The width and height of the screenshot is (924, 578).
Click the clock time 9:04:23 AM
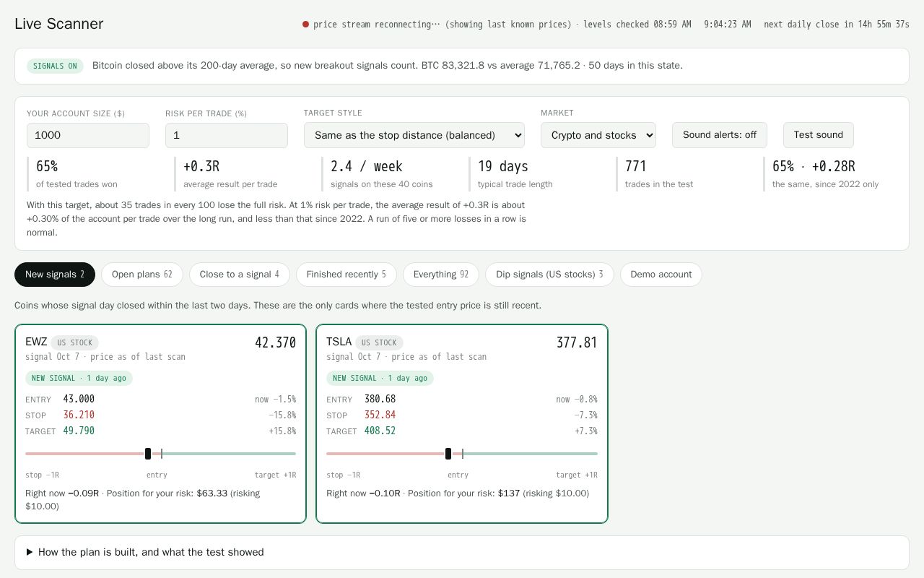tap(728, 24)
